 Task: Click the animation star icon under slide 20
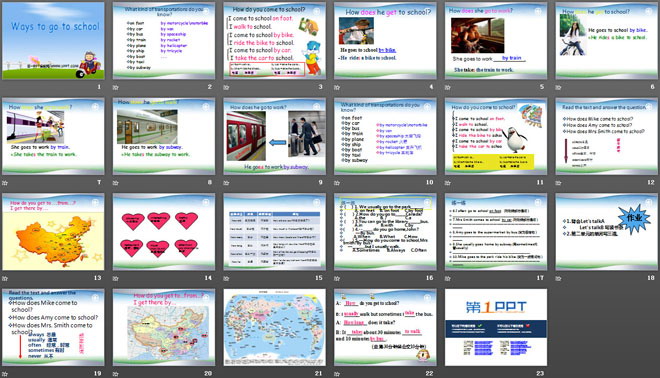(115, 374)
